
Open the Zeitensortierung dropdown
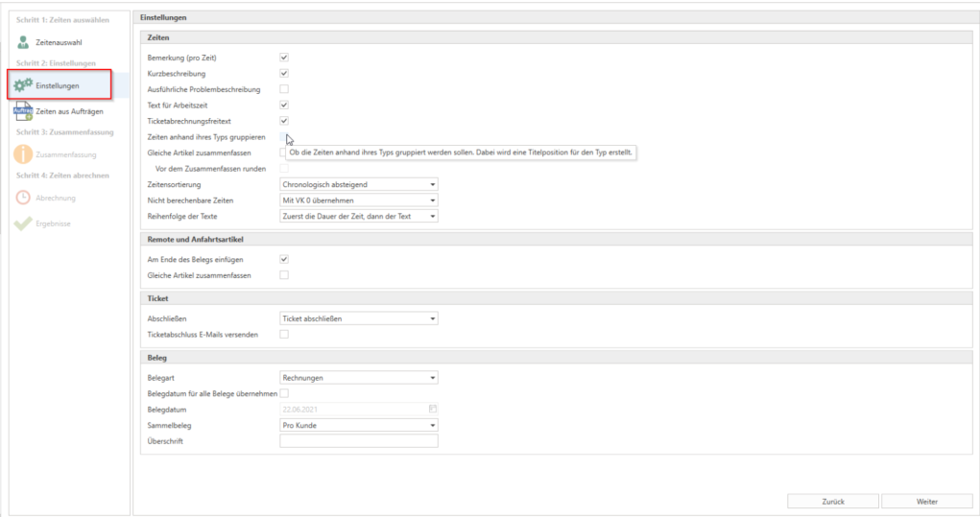(358, 183)
